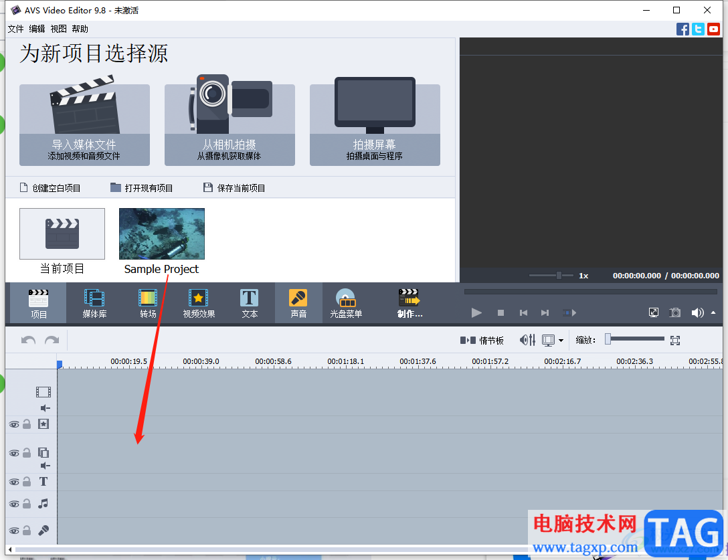Open the Sample Project thumbnail

[x=161, y=234]
